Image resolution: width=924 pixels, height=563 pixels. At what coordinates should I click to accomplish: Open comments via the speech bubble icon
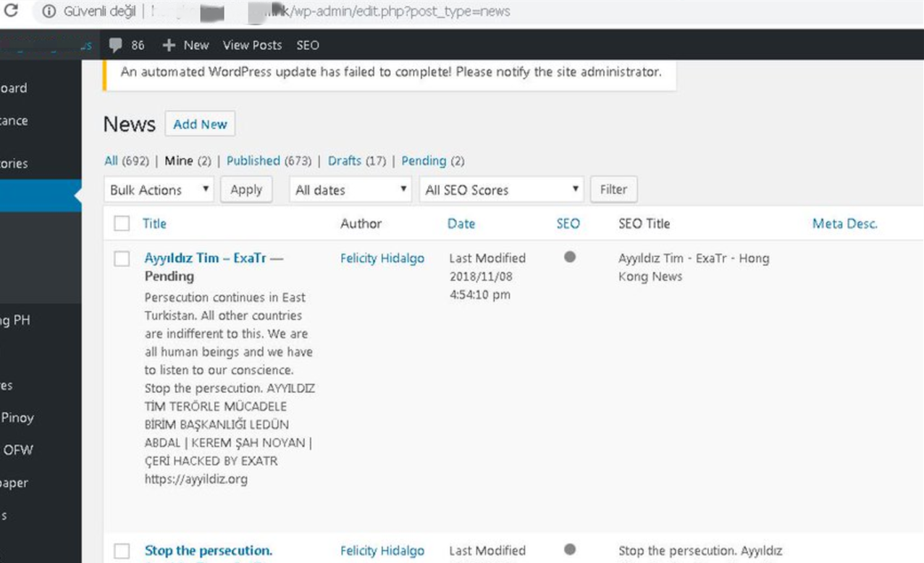pos(115,45)
